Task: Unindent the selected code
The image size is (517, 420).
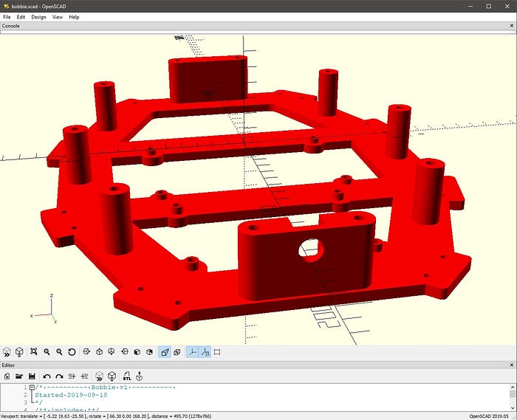Action: (72, 376)
